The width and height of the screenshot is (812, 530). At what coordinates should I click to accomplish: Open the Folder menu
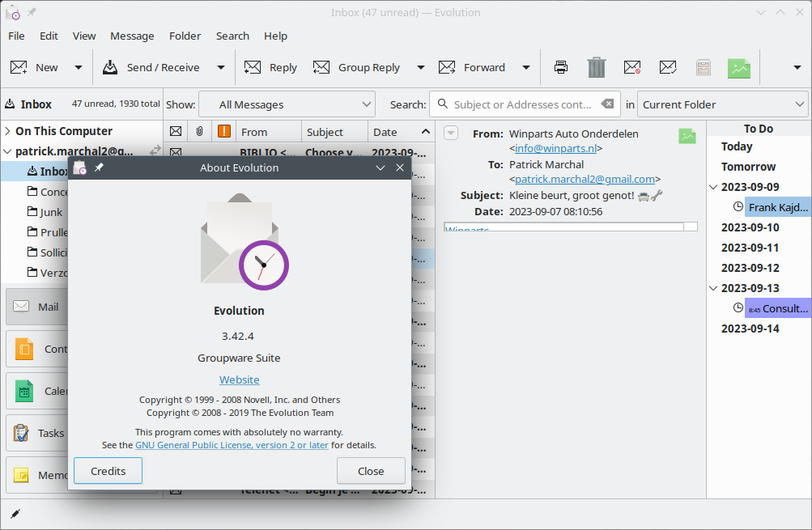click(185, 36)
